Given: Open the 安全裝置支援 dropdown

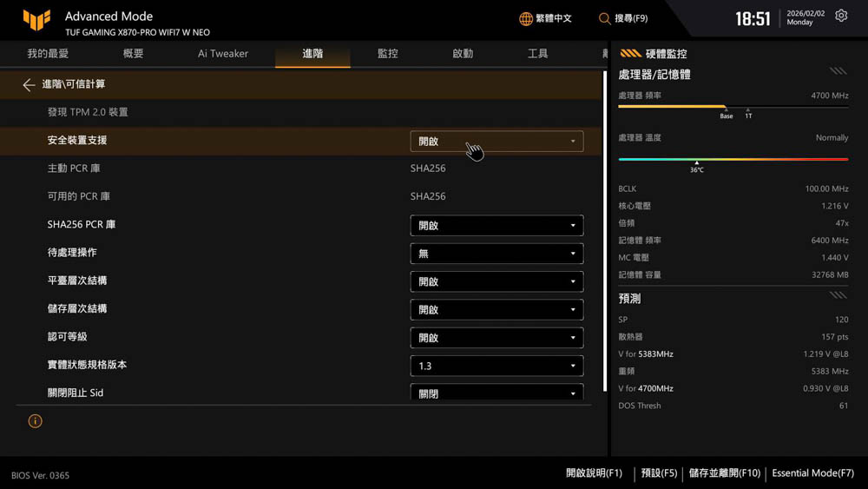Looking at the screenshot, I should [496, 142].
